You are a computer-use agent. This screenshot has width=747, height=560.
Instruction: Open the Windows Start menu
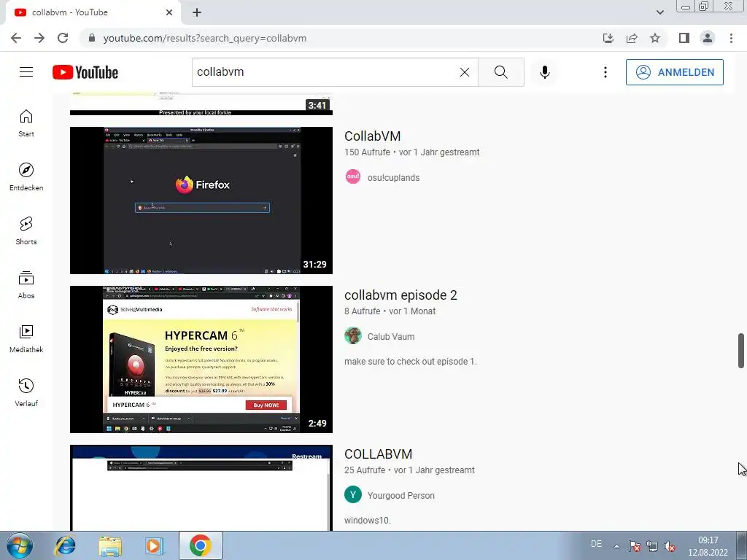coord(19,545)
